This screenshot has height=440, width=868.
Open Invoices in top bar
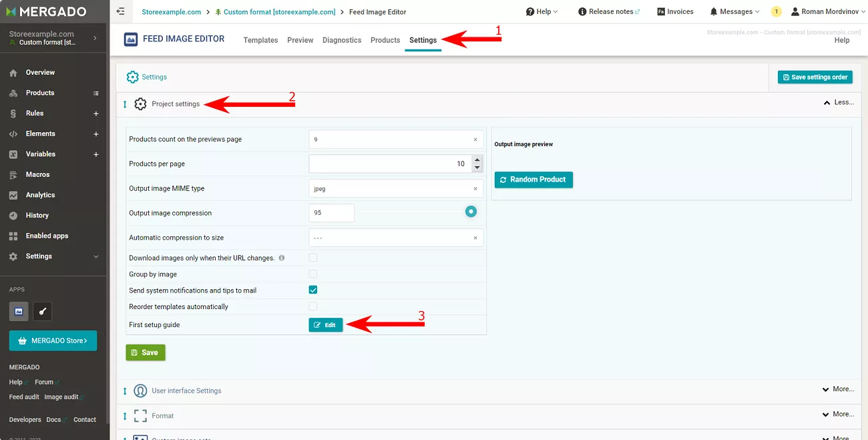[675, 11]
